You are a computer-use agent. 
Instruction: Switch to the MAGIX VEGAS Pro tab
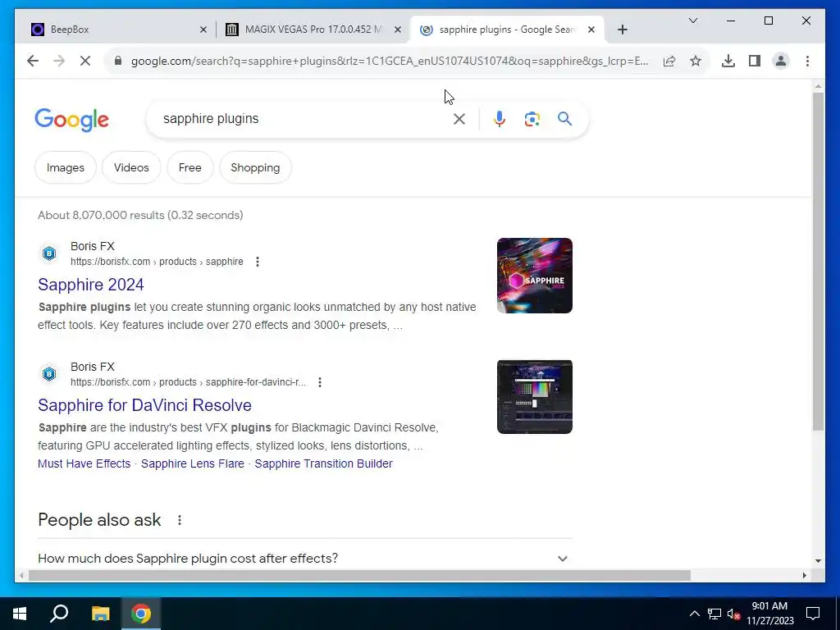coord(313,30)
